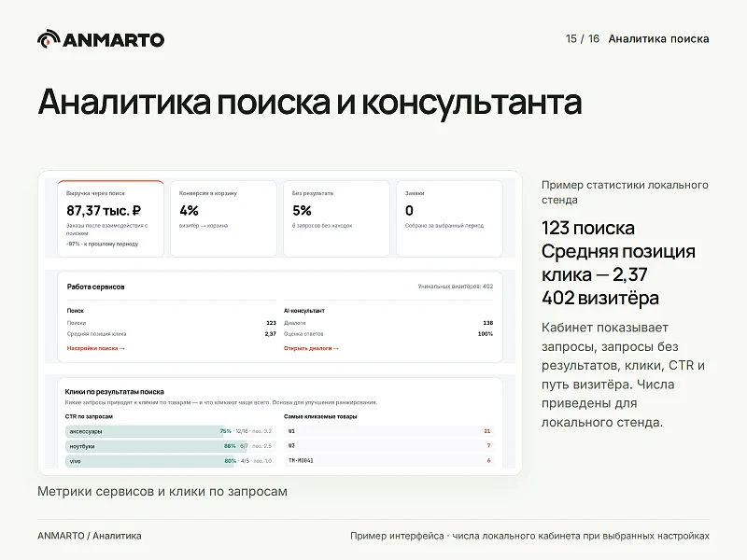Select the «Без результата» 5% card
The image size is (747, 560).
336,218
